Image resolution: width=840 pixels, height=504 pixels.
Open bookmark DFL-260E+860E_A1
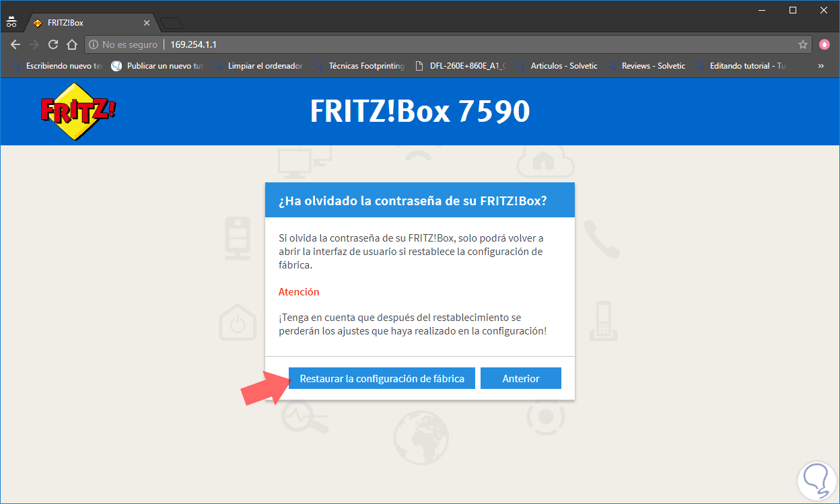[460, 66]
